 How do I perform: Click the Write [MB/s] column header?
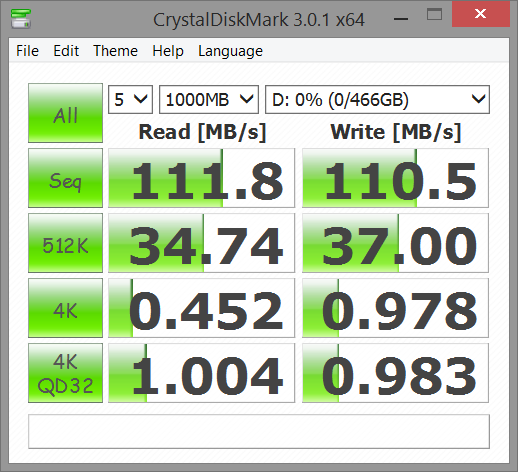[396, 132]
